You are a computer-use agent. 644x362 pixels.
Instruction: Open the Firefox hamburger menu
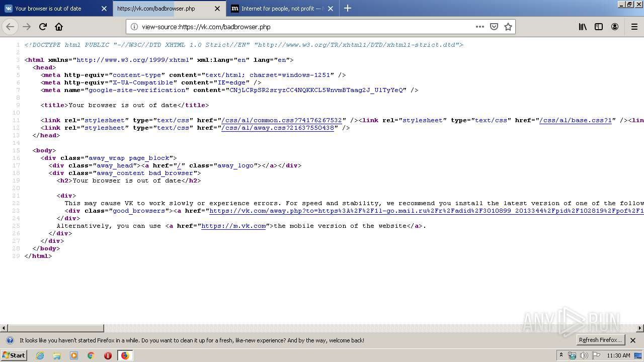(x=634, y=27)
